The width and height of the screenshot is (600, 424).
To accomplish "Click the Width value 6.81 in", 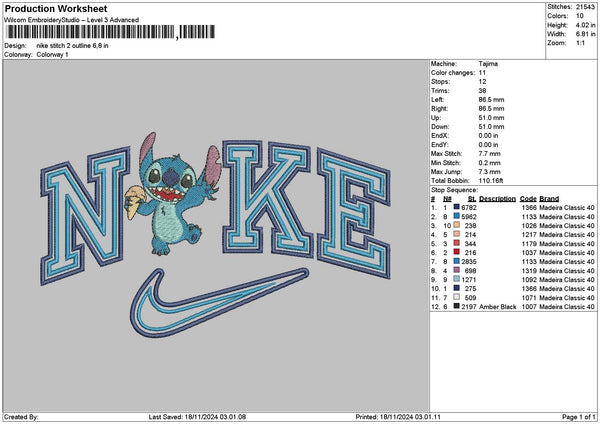I will (x=585, y=34).
